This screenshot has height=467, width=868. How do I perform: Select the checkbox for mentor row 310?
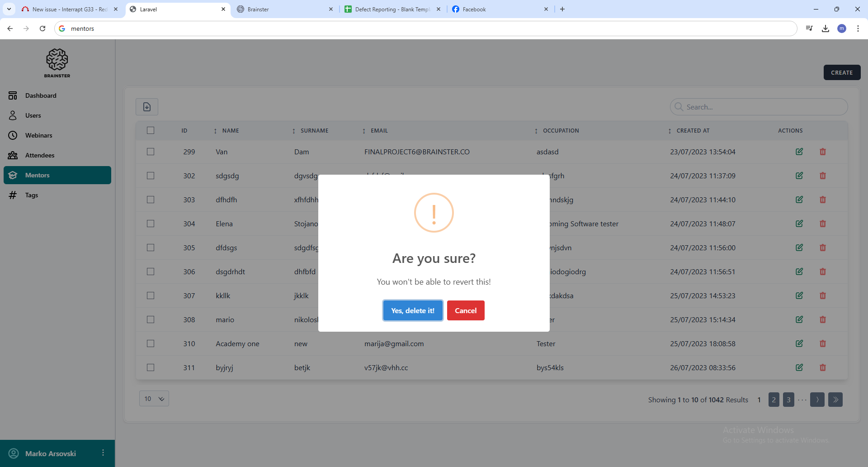(151, 343)
